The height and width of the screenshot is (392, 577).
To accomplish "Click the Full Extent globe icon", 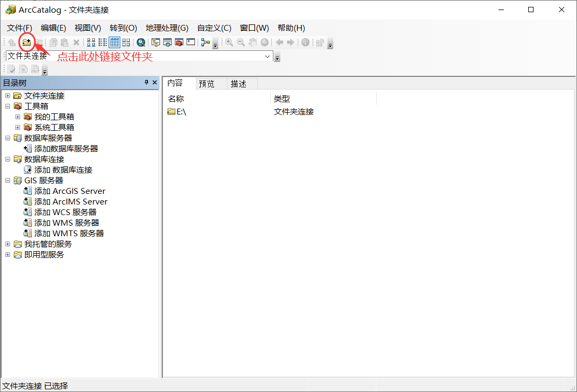I will (x=264, y=42).
